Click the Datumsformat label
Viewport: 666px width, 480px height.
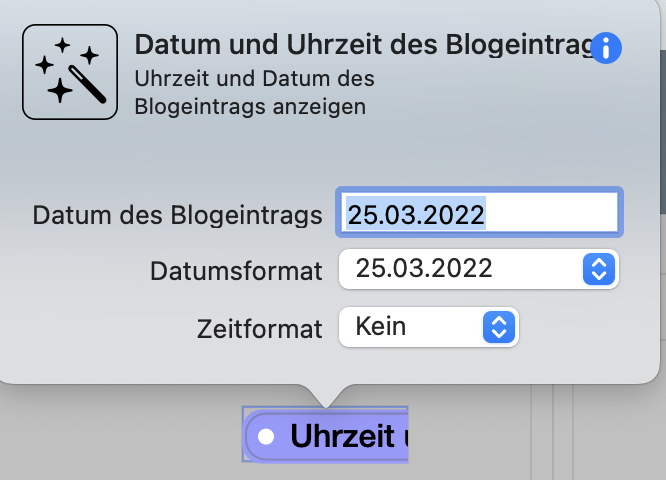coord(236,271)
